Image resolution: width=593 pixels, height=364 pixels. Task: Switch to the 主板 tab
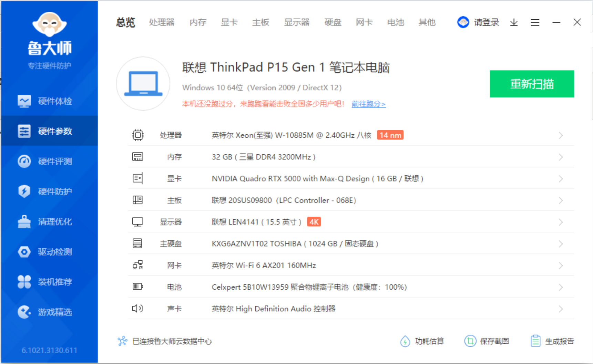click(260, 22)
